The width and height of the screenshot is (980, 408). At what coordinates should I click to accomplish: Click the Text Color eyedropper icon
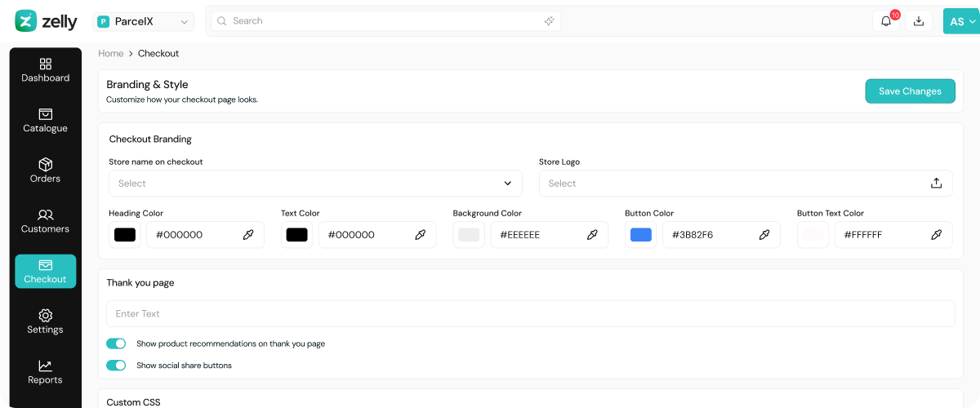click(x=421, y=235)
